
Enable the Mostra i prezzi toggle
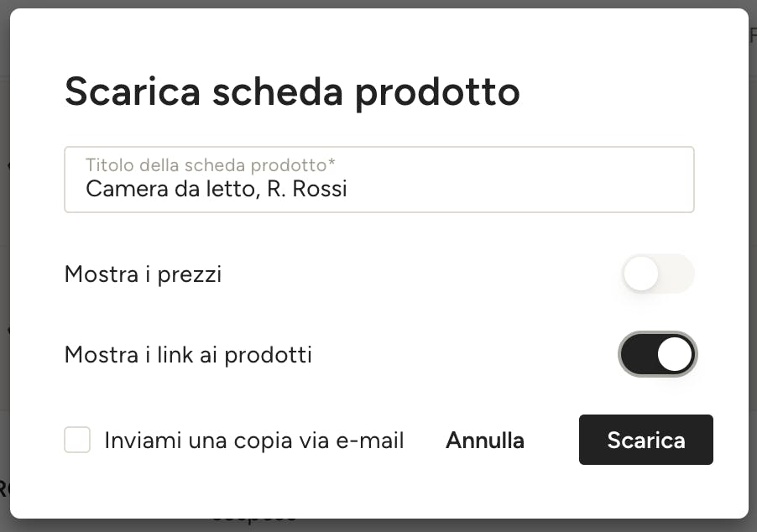(x=658, y=274)
